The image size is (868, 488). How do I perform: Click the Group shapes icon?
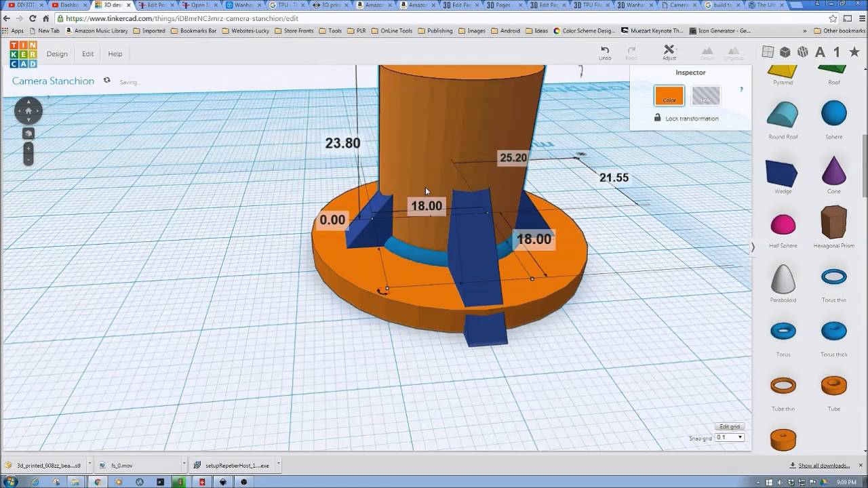pyautogui.click(x=707, y=50)
